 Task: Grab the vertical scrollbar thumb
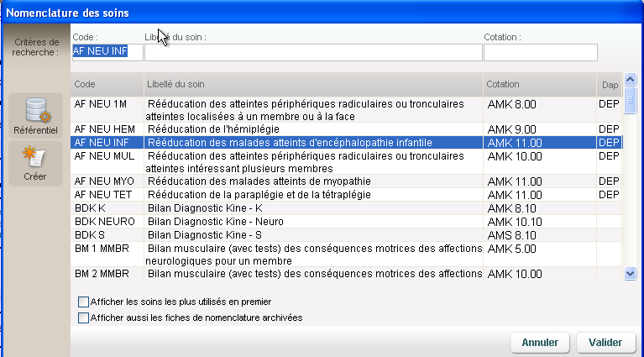(x=630, y=100)
